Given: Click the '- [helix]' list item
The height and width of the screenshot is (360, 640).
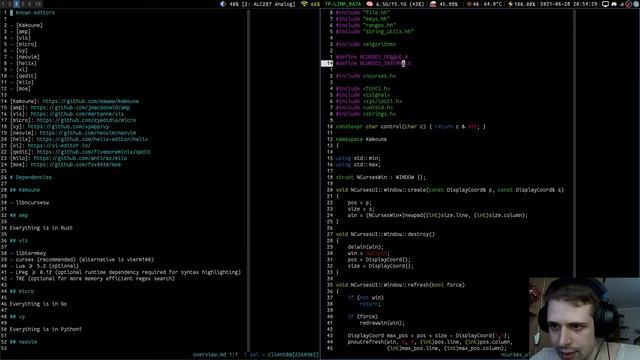Looking at the screenshot, I should pos(23,63).
